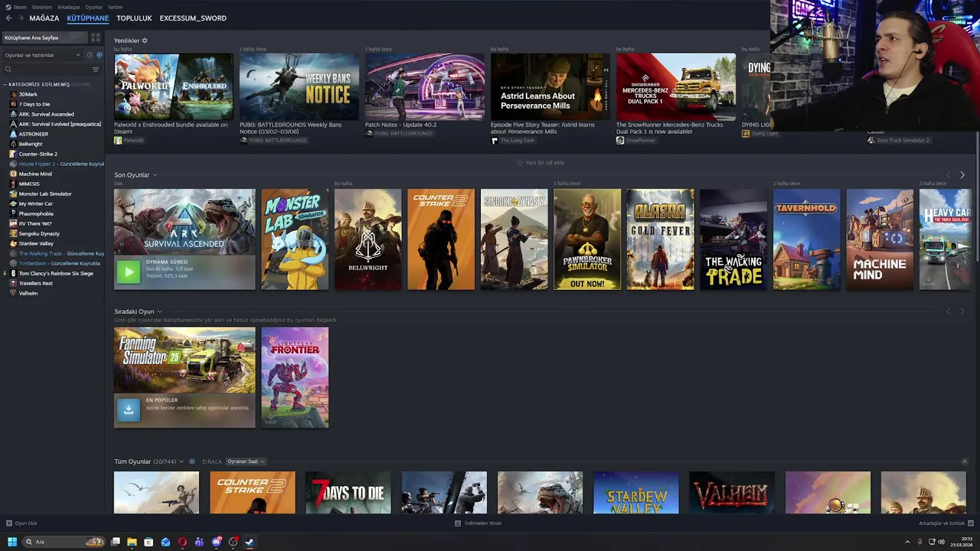
Task: Open the Yardım menu
Action: [115, 7]
